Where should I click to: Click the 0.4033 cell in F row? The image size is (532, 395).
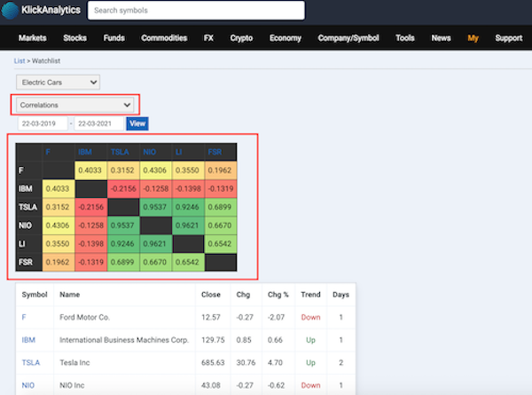tap(91, 170)
